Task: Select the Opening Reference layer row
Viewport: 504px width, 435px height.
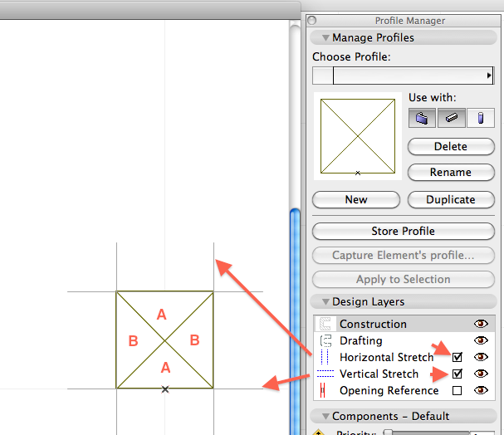Action: coord(404,390)
